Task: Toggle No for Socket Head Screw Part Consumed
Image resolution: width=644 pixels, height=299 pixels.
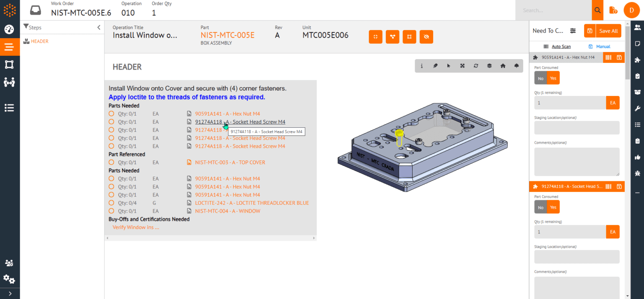Action: [540, 206]
